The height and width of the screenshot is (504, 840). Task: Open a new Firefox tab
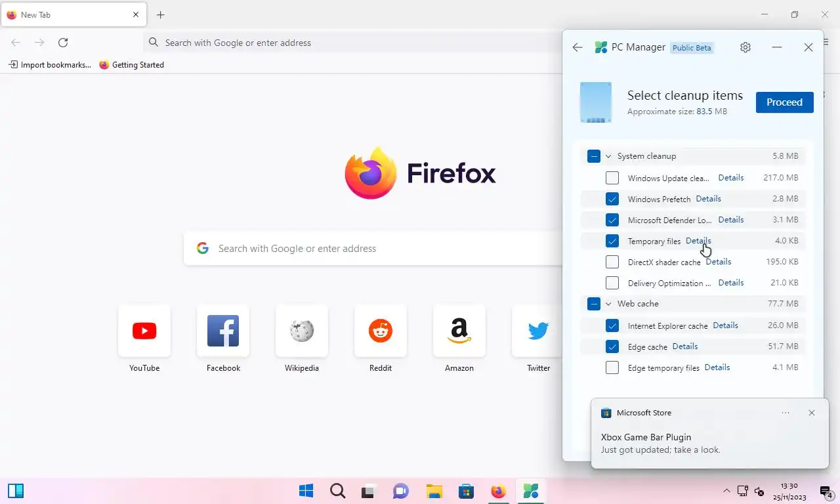[x=161, y=14]
